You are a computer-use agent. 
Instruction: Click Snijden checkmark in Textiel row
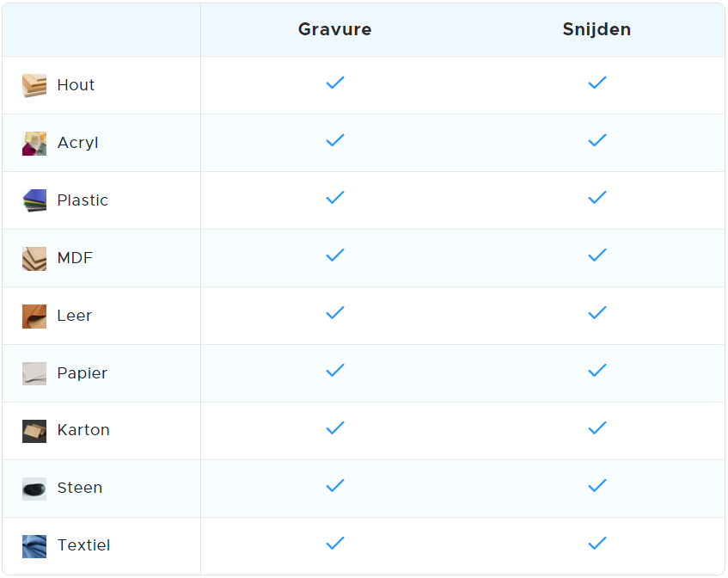pyautogui.click(x=597, y=543)
